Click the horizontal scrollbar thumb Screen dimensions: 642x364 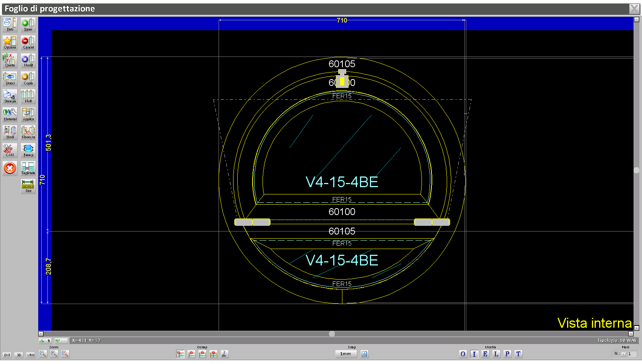click(332, 334)
